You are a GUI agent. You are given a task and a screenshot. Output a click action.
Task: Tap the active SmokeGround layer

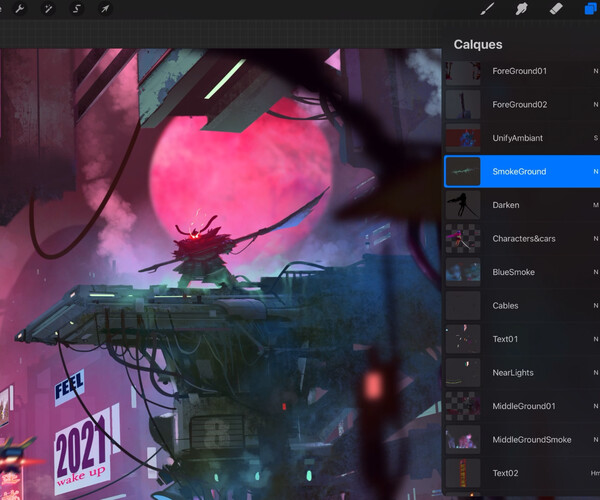click(522, 171)
